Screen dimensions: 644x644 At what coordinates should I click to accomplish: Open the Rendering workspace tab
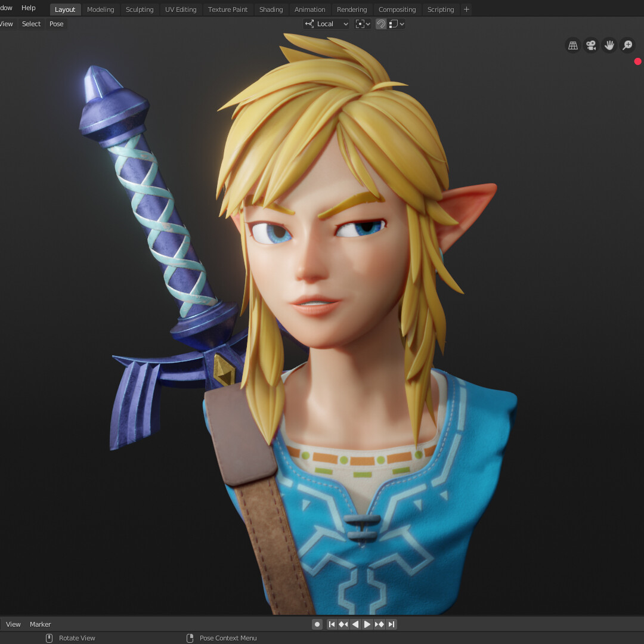[352, 10]
